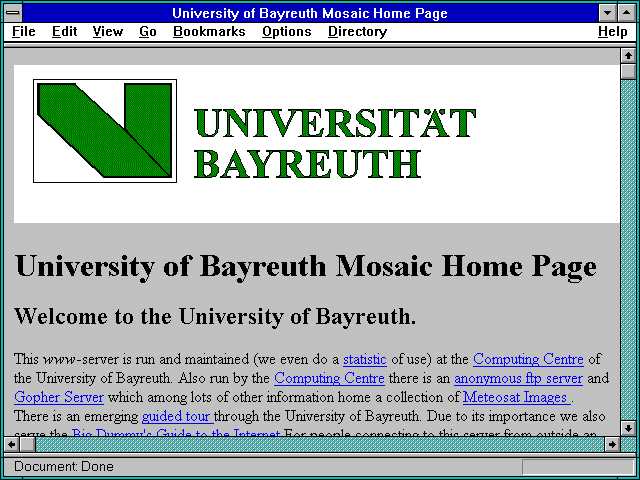Open the Meteosat Images link
Image resolution: width=640 pixels, height=480 pixels.
coord(516,397)
